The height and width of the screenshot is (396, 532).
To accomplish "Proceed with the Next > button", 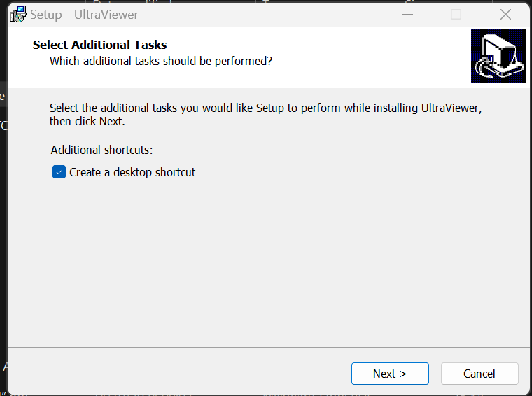I will (390, 374).
